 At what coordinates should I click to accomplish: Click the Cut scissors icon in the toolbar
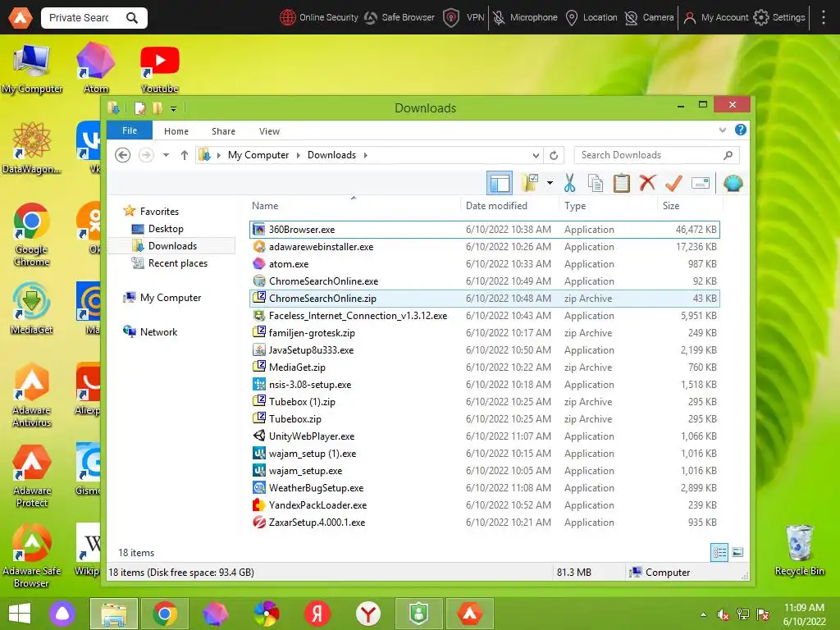point(569,183)
